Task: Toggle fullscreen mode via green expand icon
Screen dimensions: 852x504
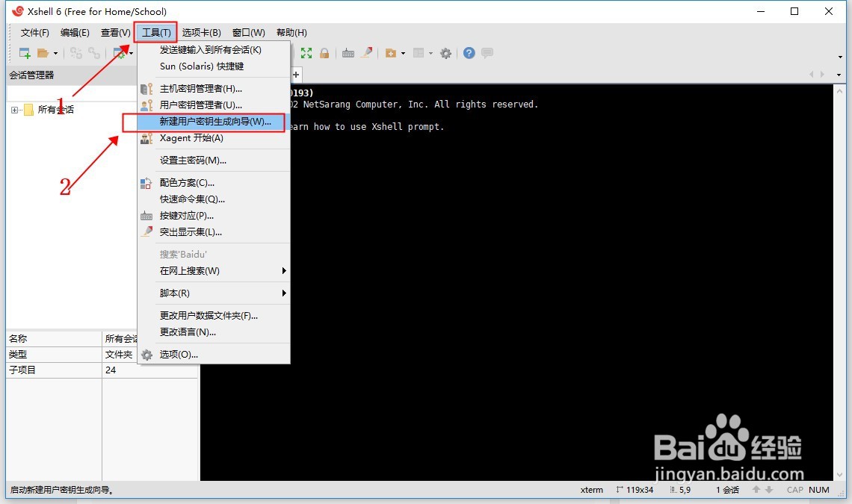Action: click(306, 52)
